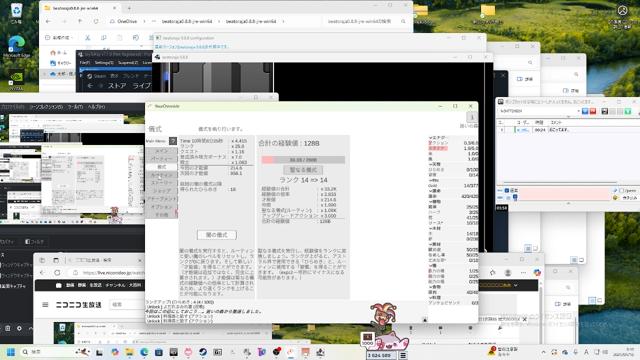Click the save disk icon in comment viewer

604,111
